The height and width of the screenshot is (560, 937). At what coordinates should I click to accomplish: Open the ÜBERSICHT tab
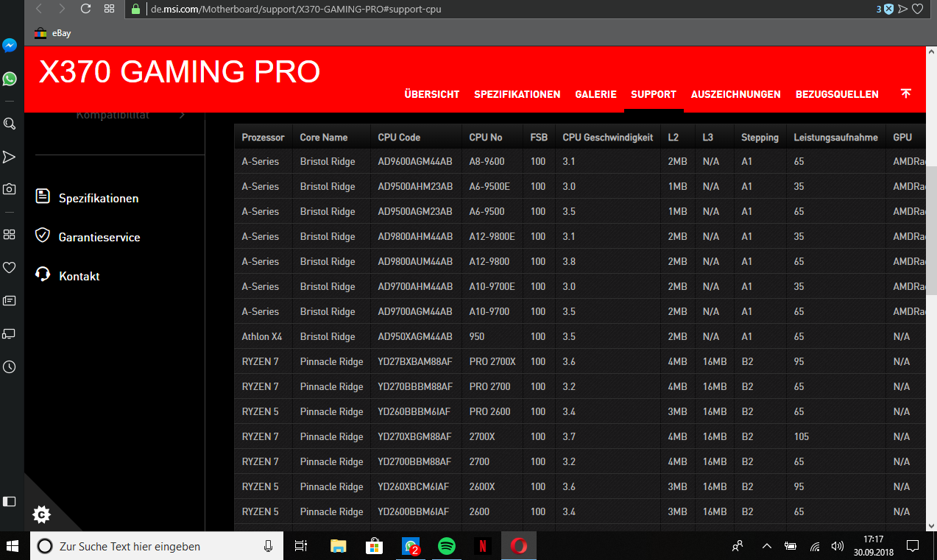(432, 94)
